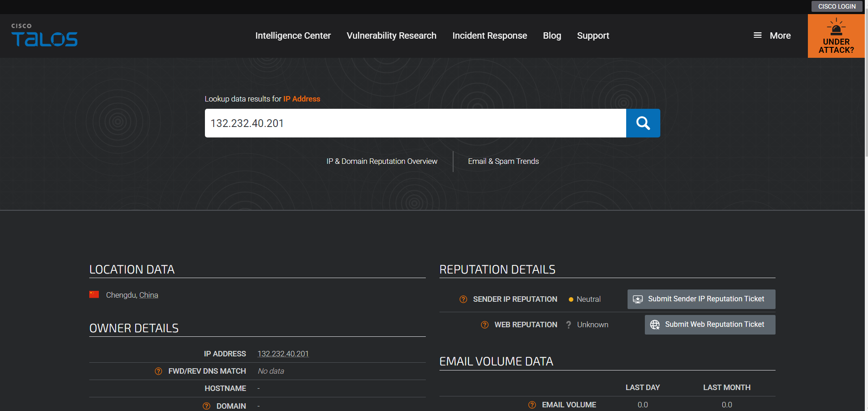Click the China country link
868x411 pixels.
[x=148, y=295]
